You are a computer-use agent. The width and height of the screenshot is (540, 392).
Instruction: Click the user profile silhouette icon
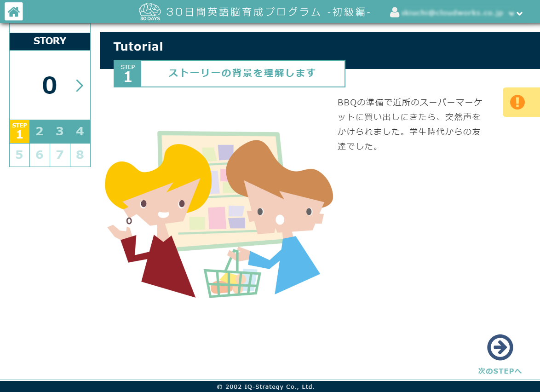395,12
